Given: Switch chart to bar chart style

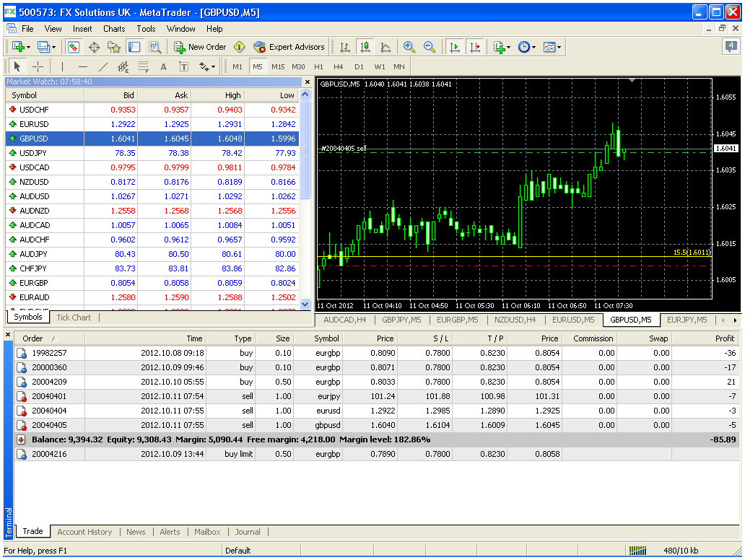Looking at the screenshot, I should tap(345, 47).
